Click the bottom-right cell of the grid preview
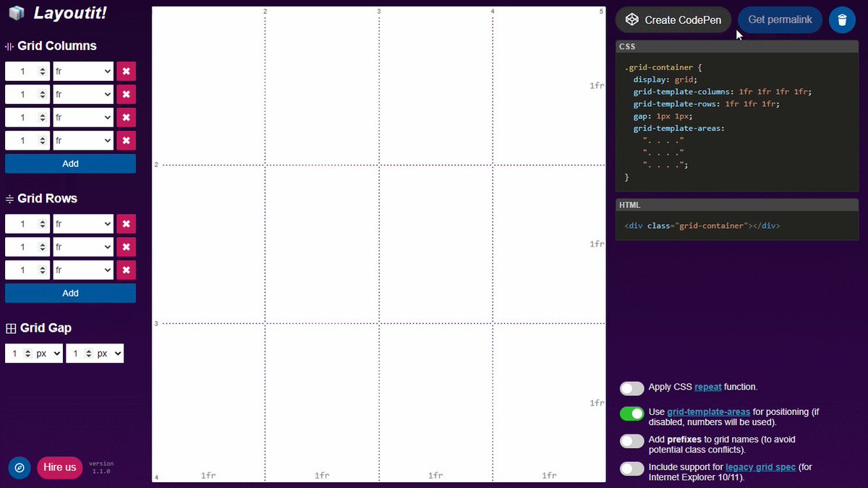This screenshot has width=868, height=488. point(550,403)
